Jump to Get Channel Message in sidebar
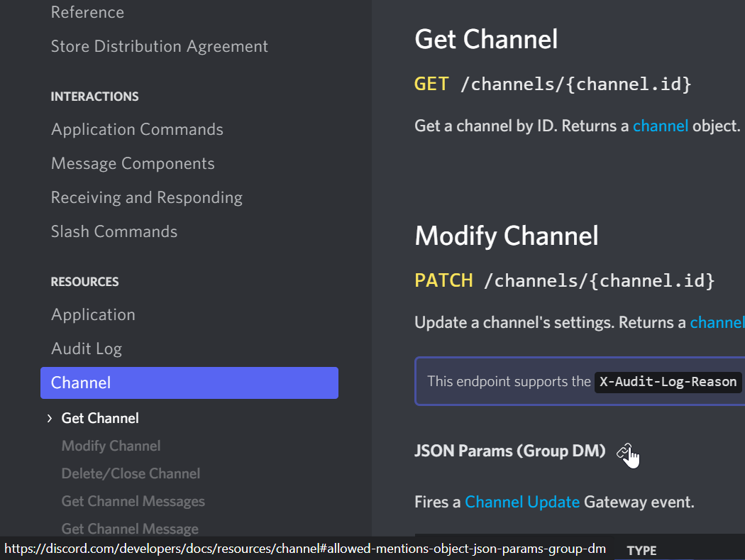The height and width of the screenshot is (560, 745). coord(130,529)
